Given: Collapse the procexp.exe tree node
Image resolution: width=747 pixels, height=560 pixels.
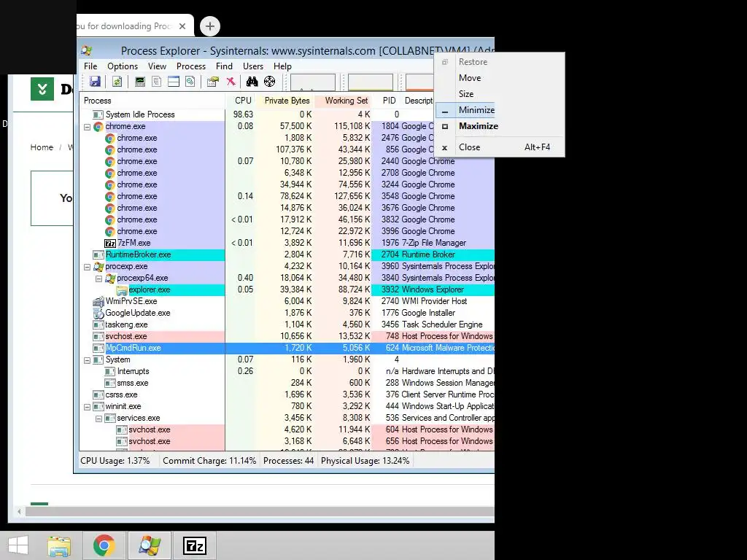Looking at the screenshot, I should (x=88, y=267).
